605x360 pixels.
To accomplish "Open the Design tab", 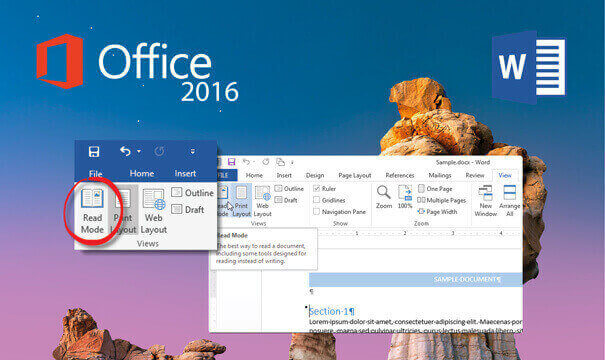I will point(315,175).
